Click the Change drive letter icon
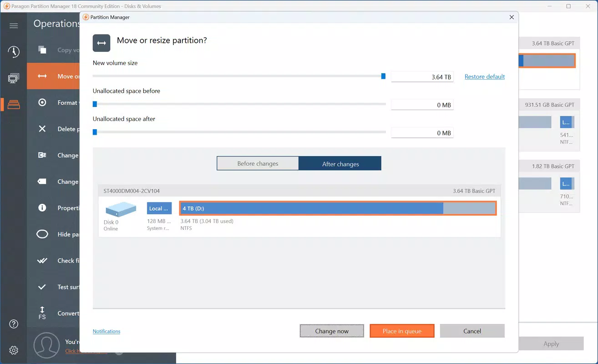This screenshot has height=364, width=598. point(42,155)
